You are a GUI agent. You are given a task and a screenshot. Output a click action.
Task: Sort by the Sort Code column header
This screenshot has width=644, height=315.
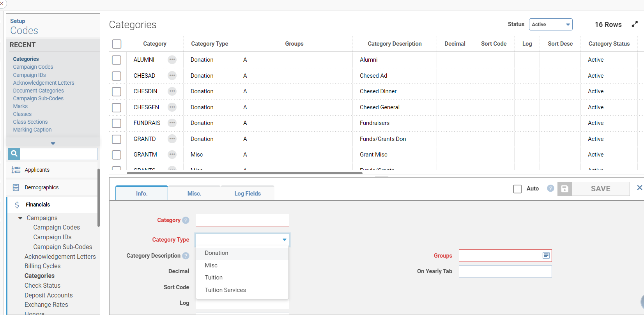click(x=494, y=44)
